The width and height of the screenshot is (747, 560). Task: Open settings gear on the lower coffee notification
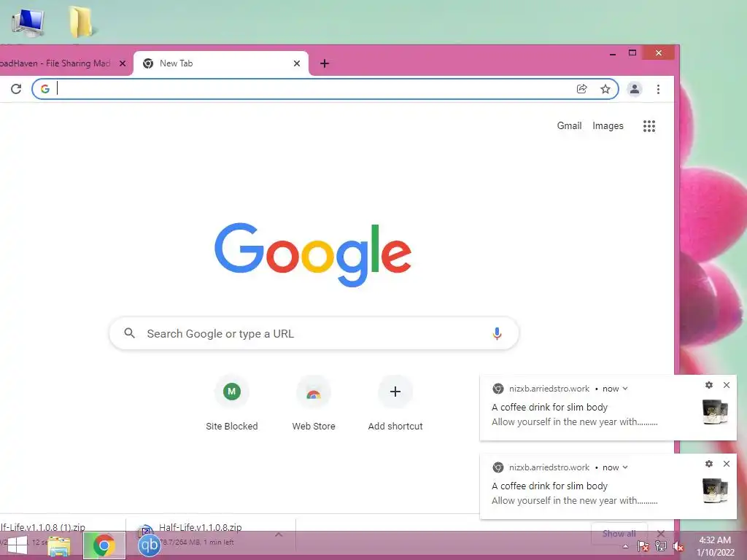709,464
